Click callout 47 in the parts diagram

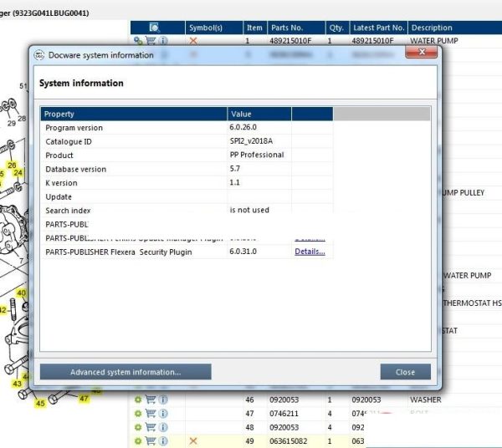pos(84,399)
